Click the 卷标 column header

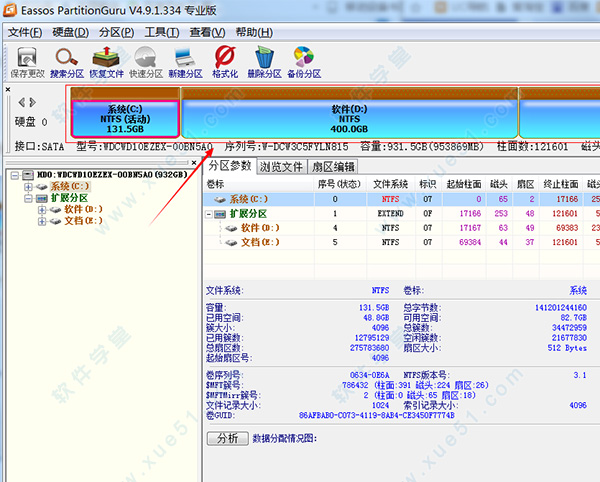click(259, 185)
